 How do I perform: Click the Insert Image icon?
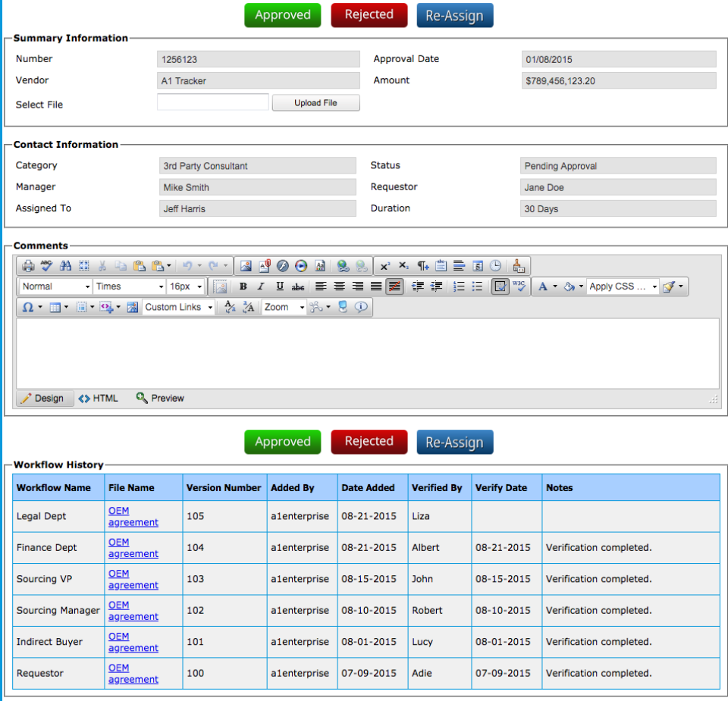point(246,266)
